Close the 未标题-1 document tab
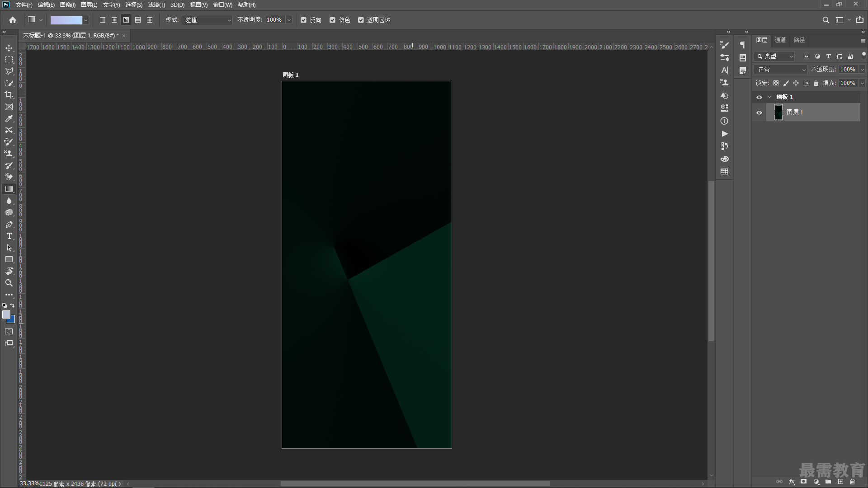This screenshot has width=868, height=488. click(x=124, y=36)
